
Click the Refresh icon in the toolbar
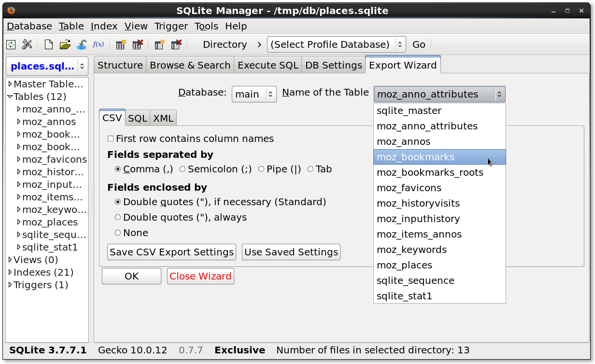[11, 44]
